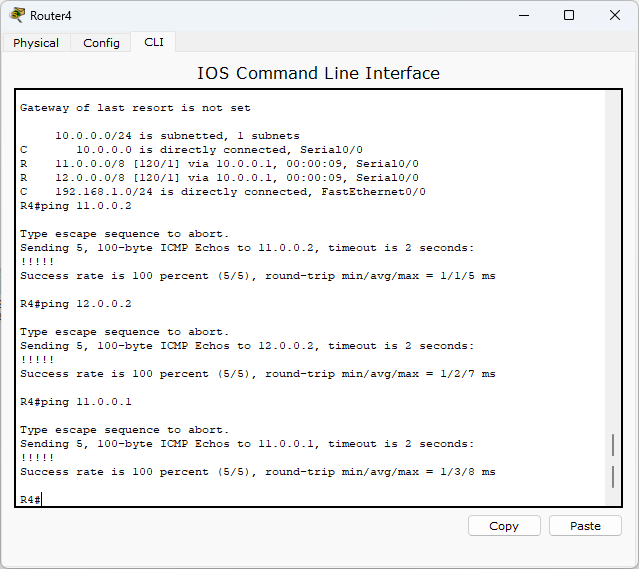This screenshot has width=639, height=569.
Task: Click 'Sending 5, 100-byte ICMP Echos to 11.0.0.2' line
Action: click(x=247, y=248)
